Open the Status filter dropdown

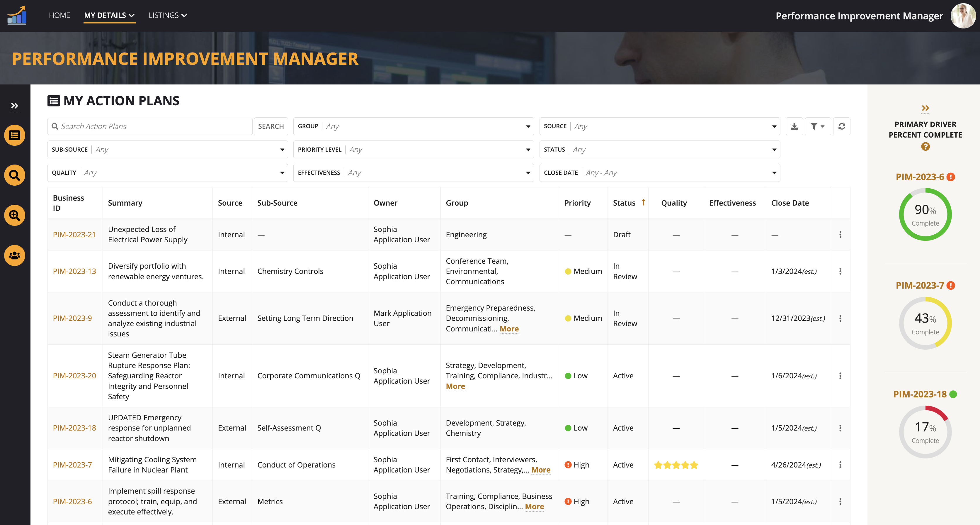pyautogui.click(x=660, y=150)
